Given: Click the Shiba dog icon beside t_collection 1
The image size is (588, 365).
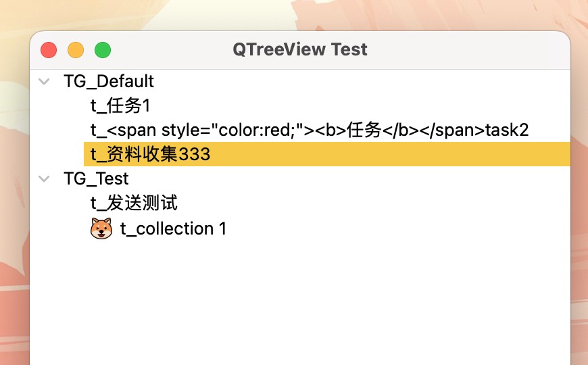Looking at the screenshot, I should pyautogui.click(x=101, y=229).
